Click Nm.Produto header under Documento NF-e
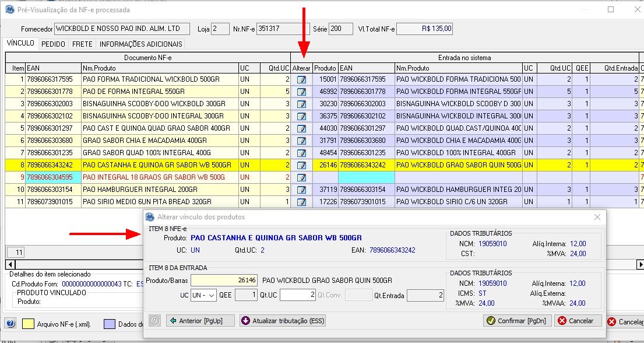The image size is (644, 343). click(x=160, y=68)
